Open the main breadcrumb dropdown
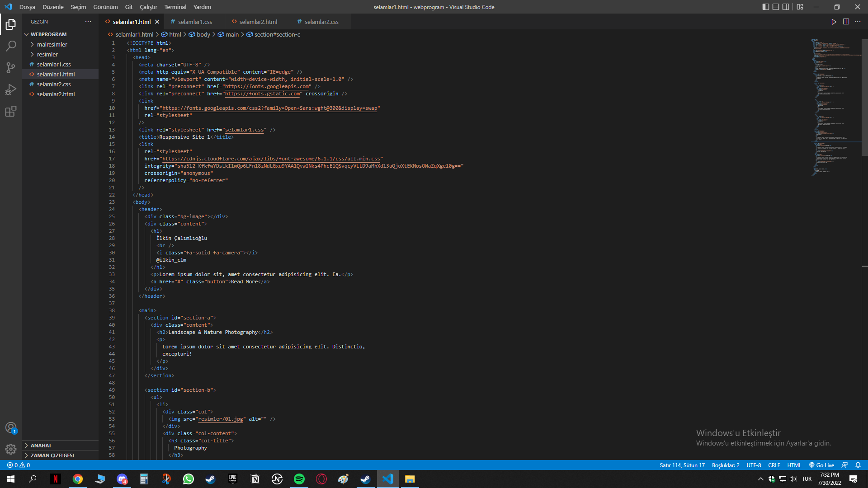This screenshot has height=488, width=868. 228,34
